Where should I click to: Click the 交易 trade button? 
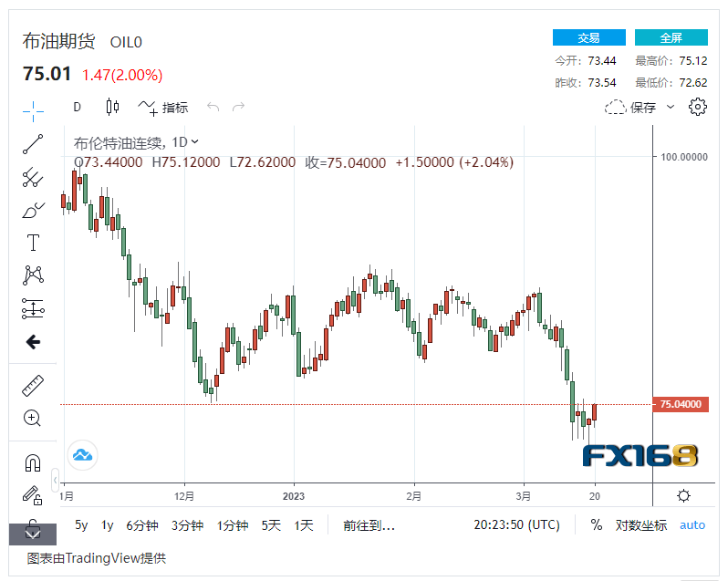point(589,37)
